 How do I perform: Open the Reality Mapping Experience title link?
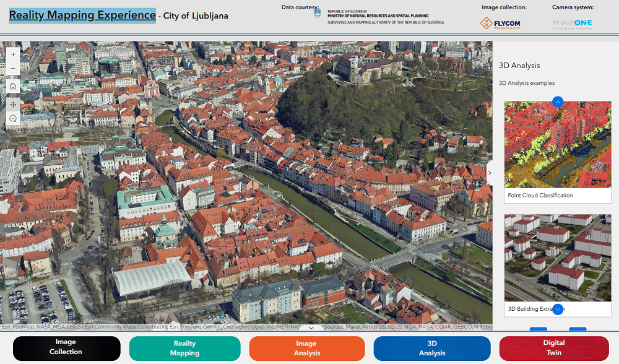[x=82, y=15]
